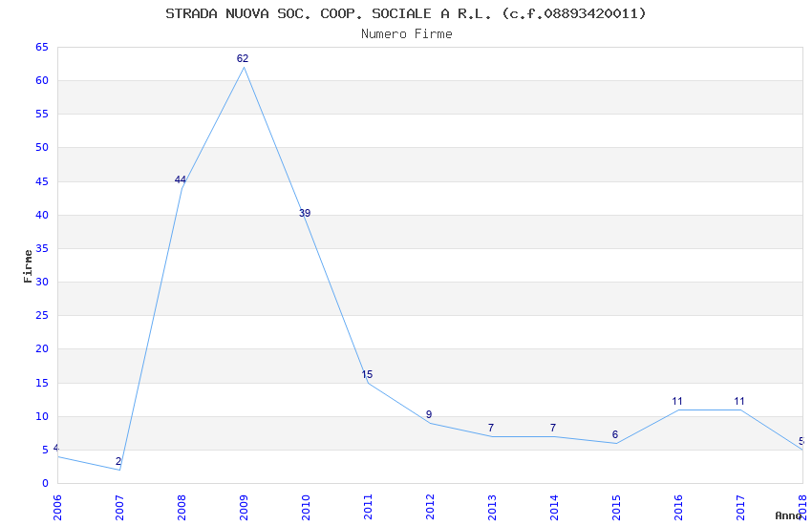Click x-axis year label 2010

coord(306,508)
